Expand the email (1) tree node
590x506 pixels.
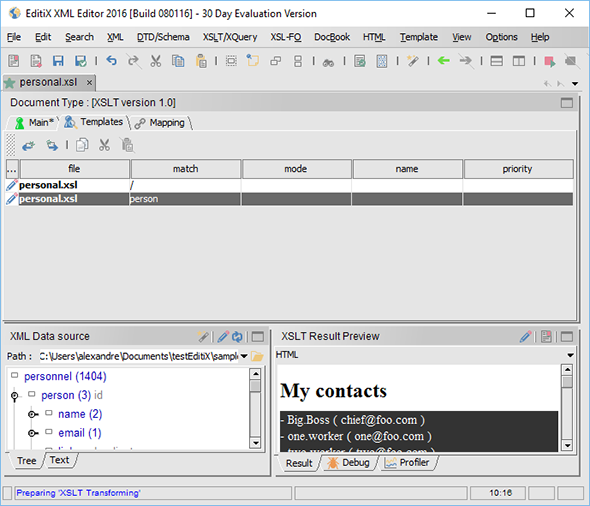[x=33, y=433]
